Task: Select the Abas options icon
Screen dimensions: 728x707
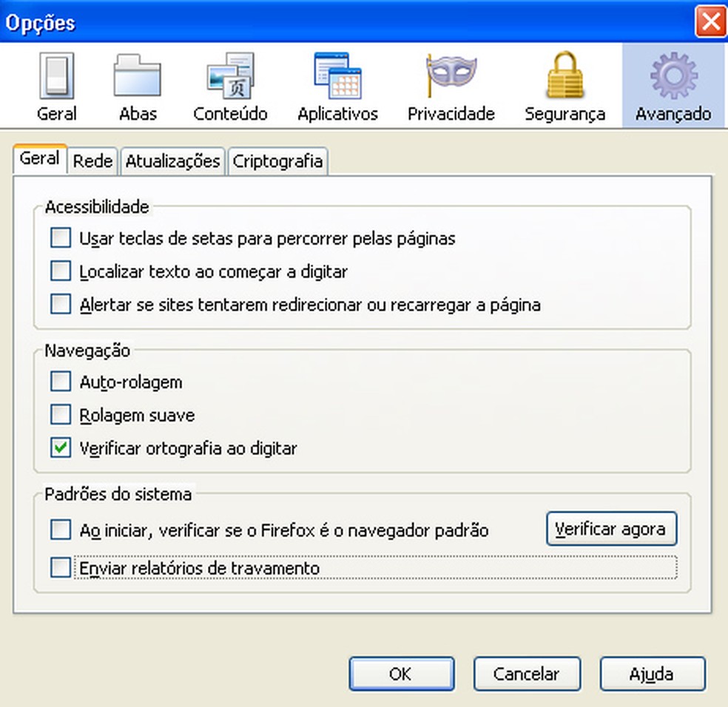Action: [x=138, y=81]
